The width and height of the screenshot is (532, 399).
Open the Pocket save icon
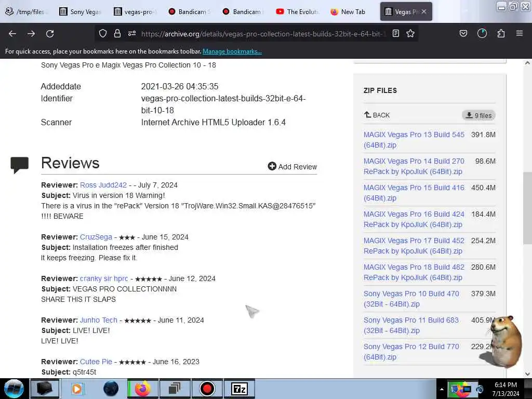[x=463, y=33]
